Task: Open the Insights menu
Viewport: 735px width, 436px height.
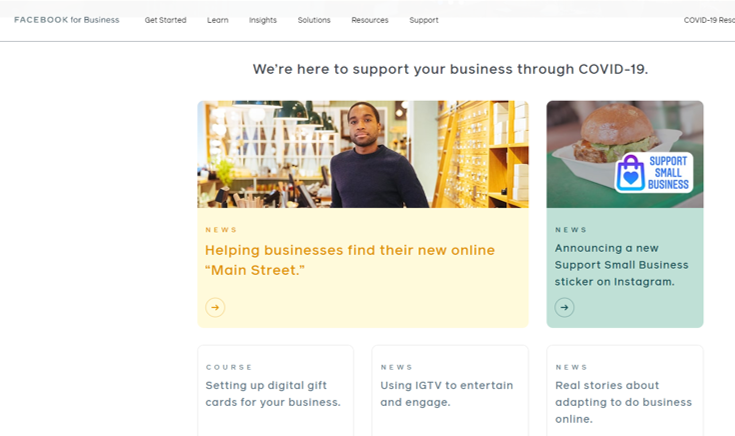Action: pyautogui.click(x=263, y=20)
